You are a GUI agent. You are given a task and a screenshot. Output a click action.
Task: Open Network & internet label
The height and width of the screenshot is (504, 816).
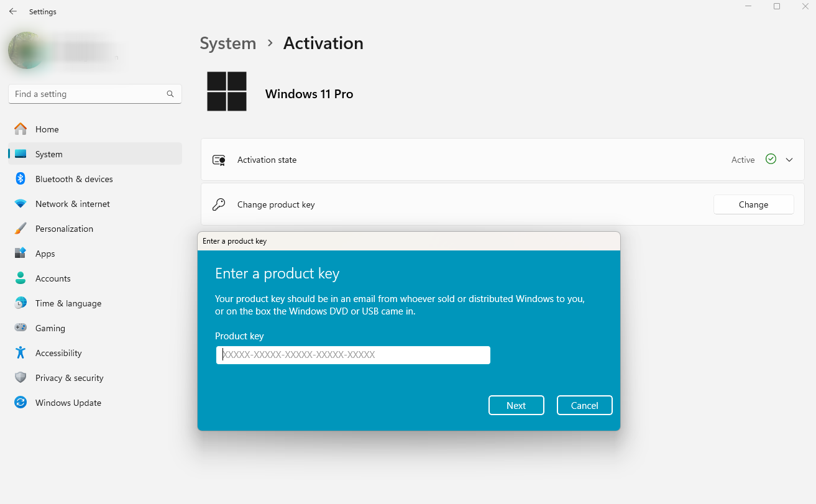click(73, 204)
